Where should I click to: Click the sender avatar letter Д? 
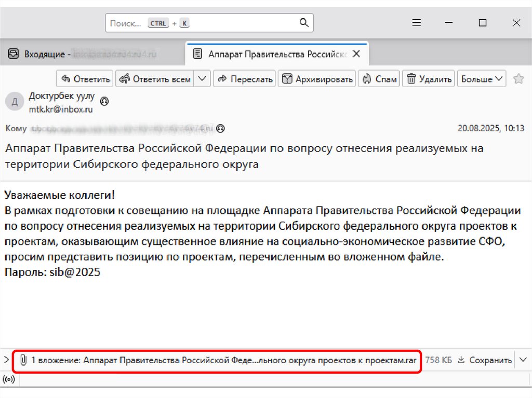(x=15, y=101)
